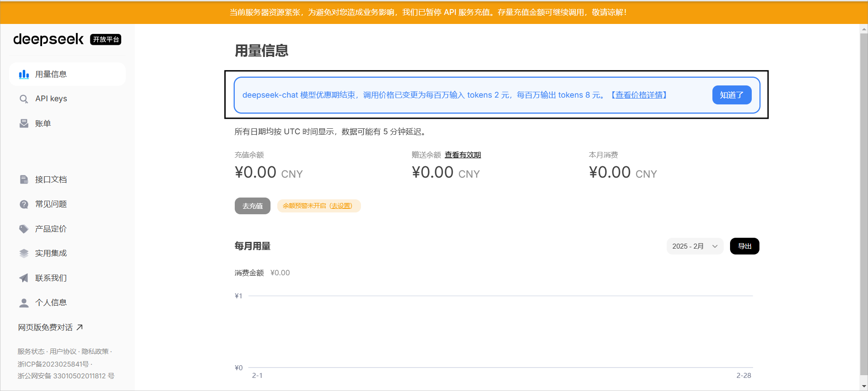Open the 个人信息 menu item
Screen dimensions: 868x391
tap(67, 302)
